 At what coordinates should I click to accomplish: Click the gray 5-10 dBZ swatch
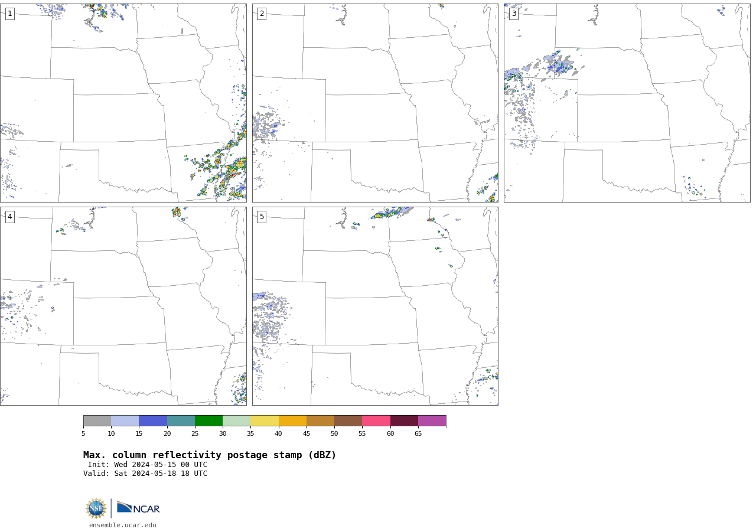coord(97,420)
